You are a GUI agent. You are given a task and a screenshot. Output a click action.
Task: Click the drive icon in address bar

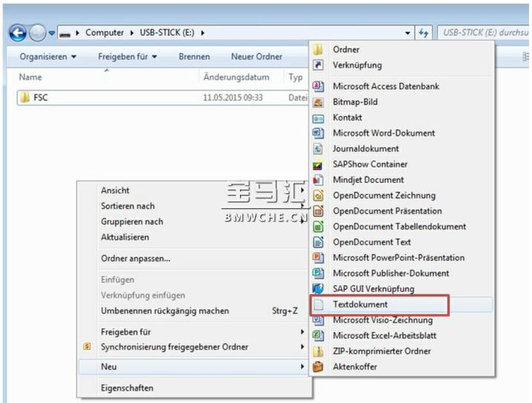tap(65, 33)
